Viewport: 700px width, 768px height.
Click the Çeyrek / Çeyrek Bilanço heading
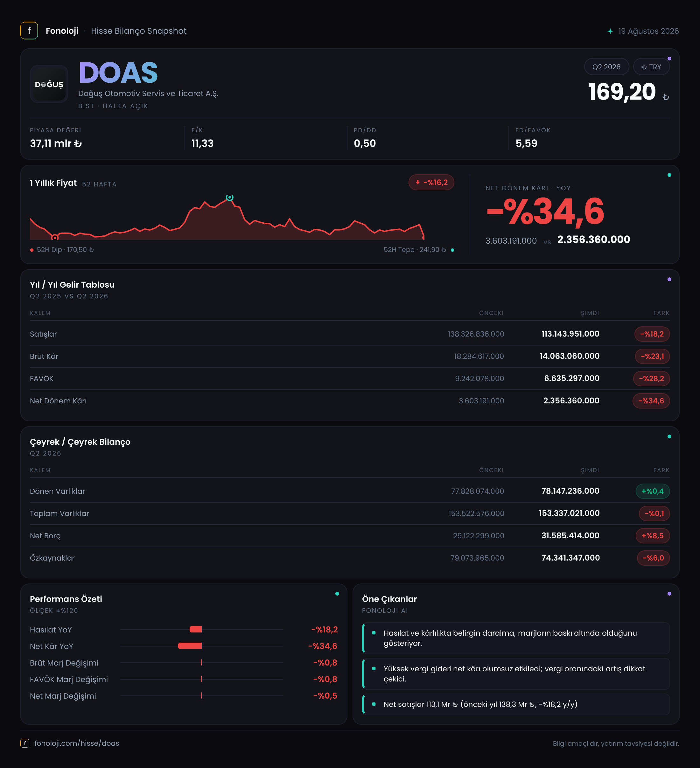pos(80,442)
